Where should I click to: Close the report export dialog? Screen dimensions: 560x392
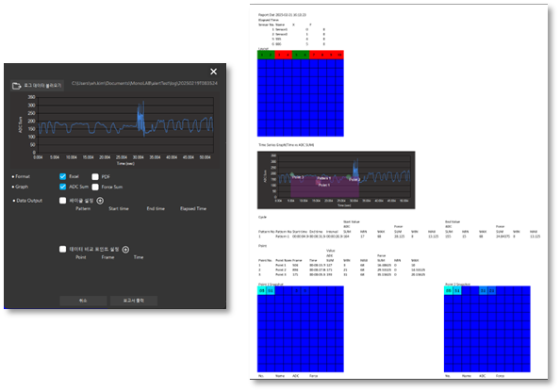(214, 72)
